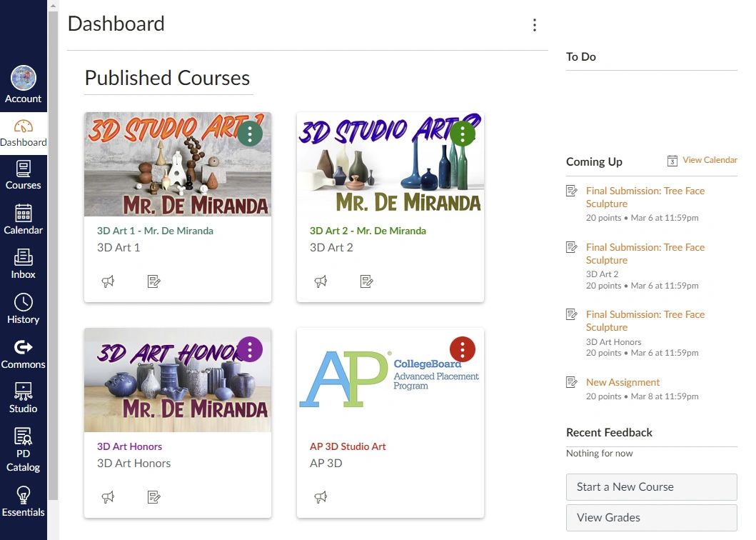The width and height of the screenshot is (756, 540).
Task: Click the 'Coming Up' heading
Action: pyautogui.click(x=594, y=161)
